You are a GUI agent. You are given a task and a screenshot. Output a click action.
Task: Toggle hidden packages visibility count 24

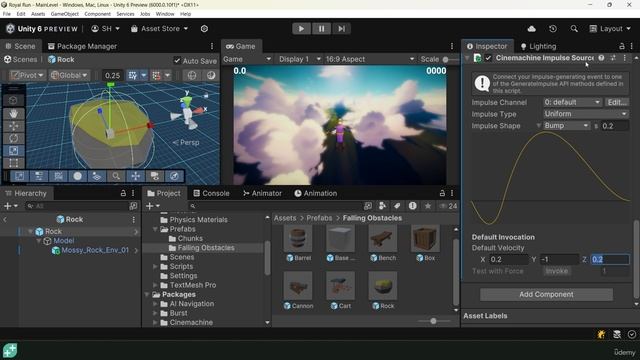448,206
